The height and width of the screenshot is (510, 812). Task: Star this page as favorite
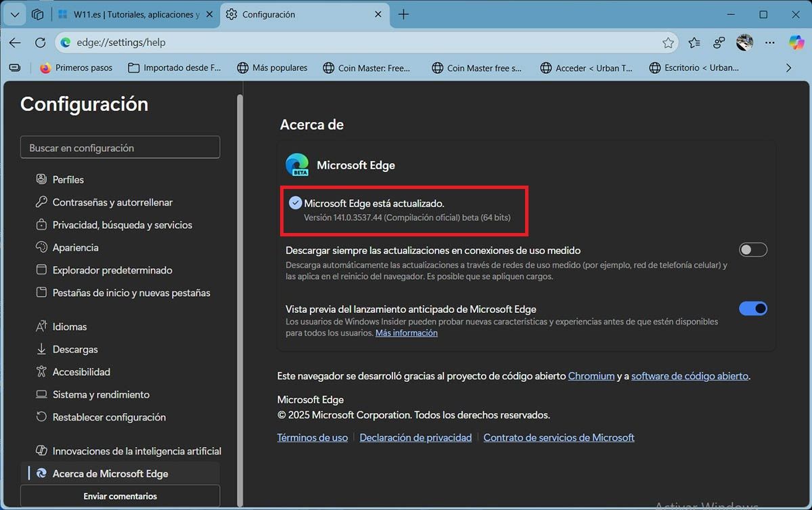(x=668, y=43)
